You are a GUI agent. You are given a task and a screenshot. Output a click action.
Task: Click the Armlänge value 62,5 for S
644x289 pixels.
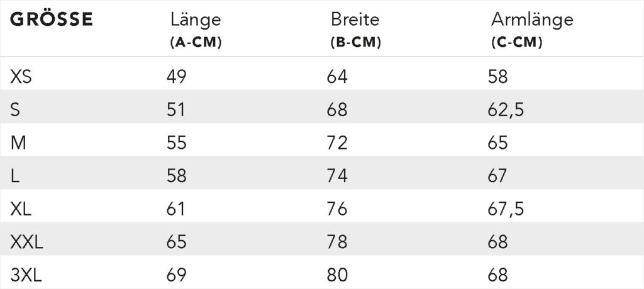506,110
